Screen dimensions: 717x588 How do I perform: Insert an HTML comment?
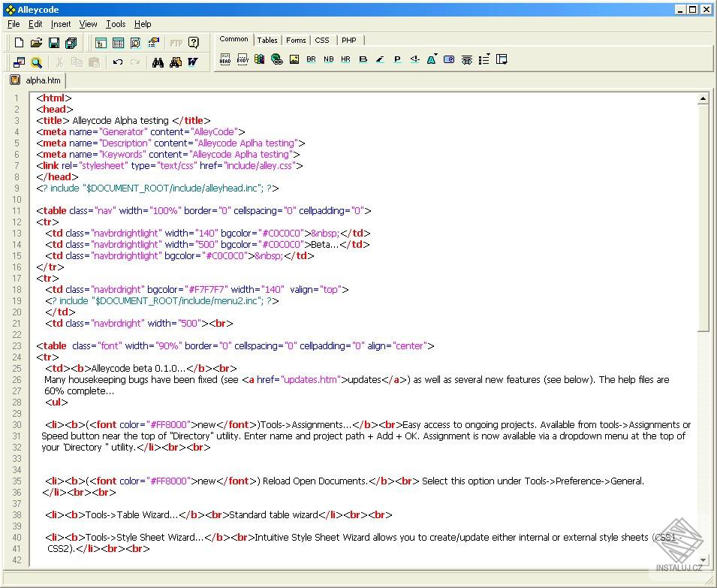pyautogui.click(x=414, y=59)
